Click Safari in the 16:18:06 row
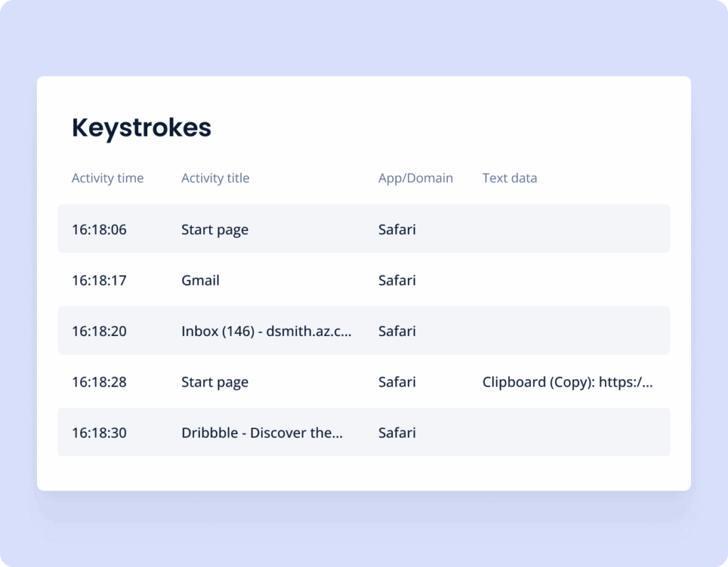The height and width of the screenshot is (567, 728). pyautogui.click(x=397, y=229)
